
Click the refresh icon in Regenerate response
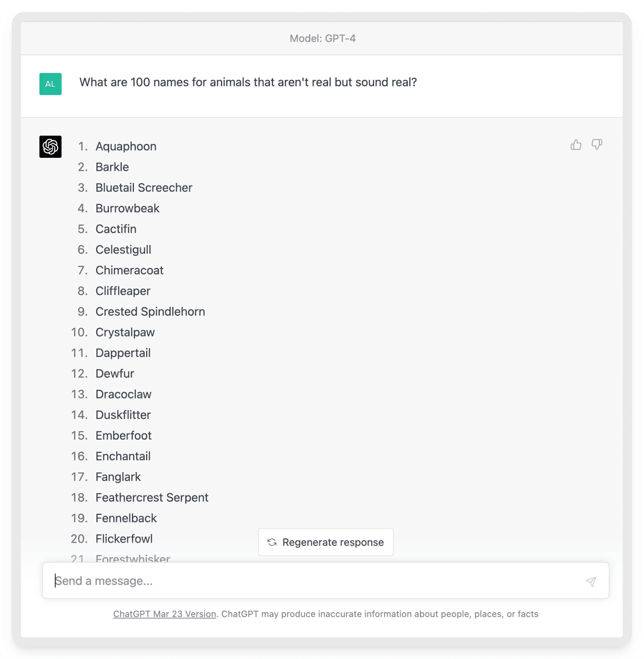coord(272,542)
